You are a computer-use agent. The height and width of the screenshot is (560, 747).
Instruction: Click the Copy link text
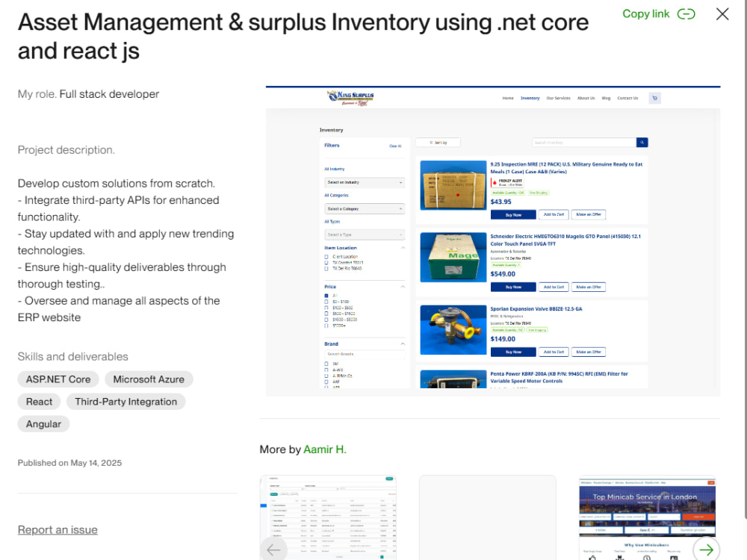[x=645, y=13]
